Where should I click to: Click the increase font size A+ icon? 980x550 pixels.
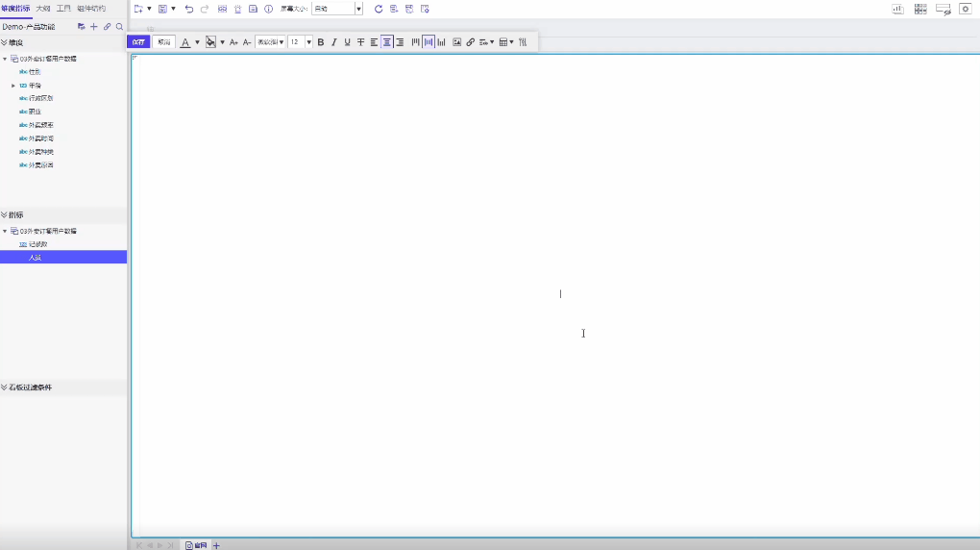pyautogui.click(x=233, y=42)
